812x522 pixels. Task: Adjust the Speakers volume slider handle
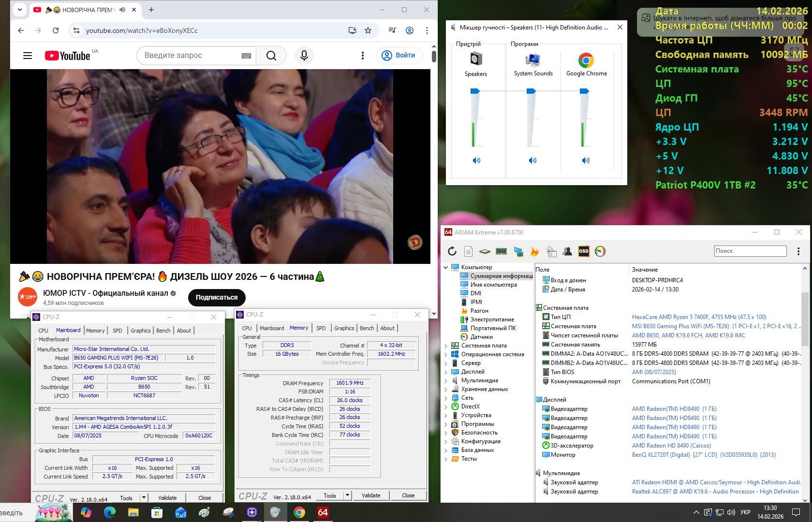[x=475, y=91]
